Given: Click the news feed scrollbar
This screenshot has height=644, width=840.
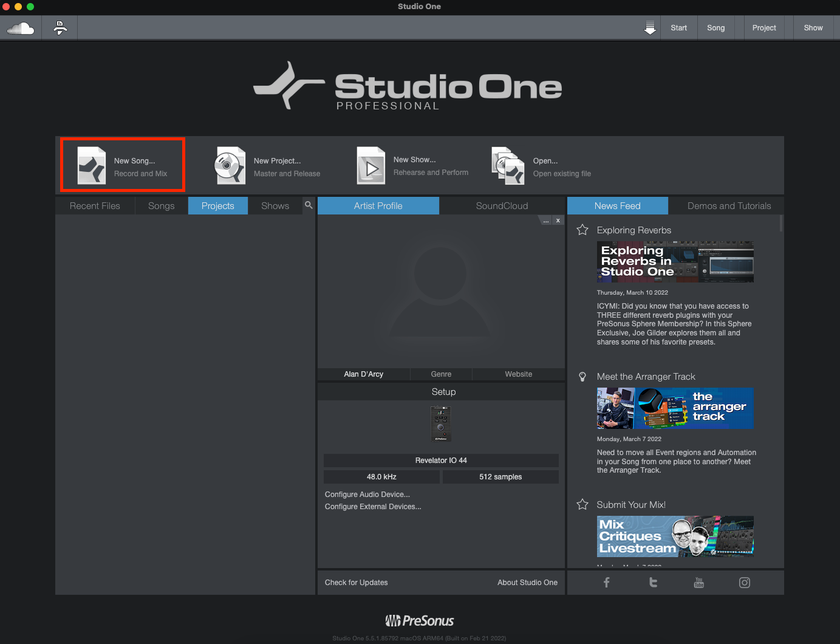Looking at the screenshot, I should [x=781, y=224].
